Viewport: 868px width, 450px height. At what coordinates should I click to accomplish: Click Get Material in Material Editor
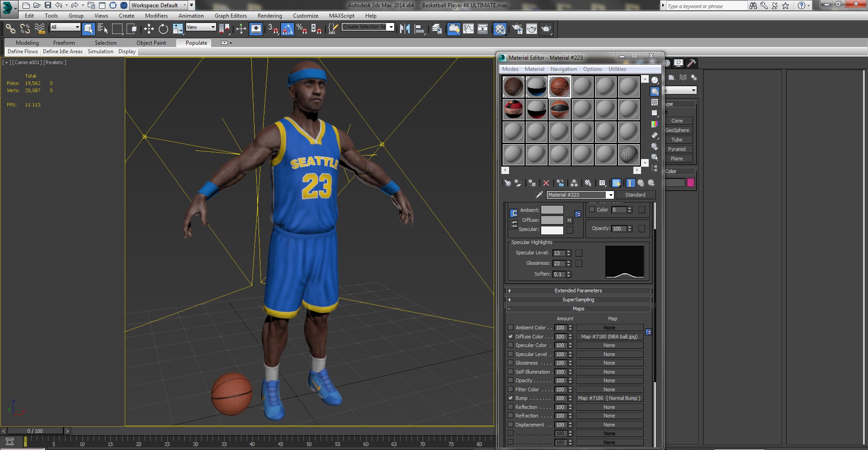[x=508, y=183]
